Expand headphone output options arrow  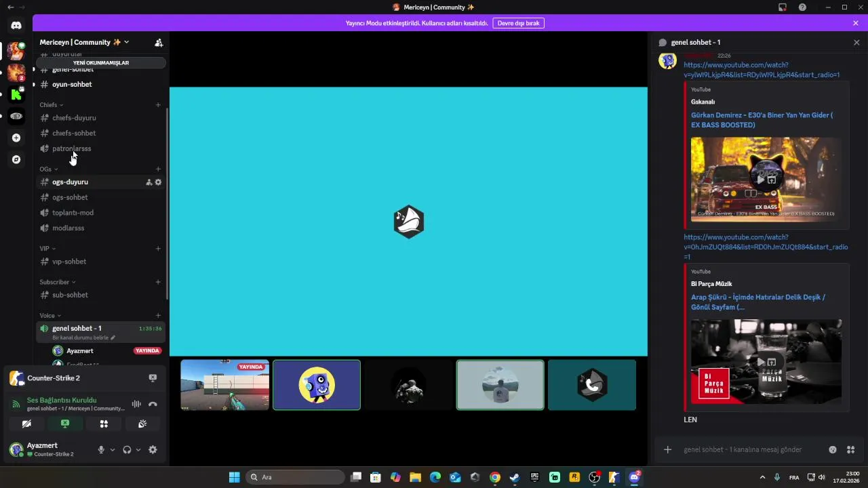(x=138, y=449)
